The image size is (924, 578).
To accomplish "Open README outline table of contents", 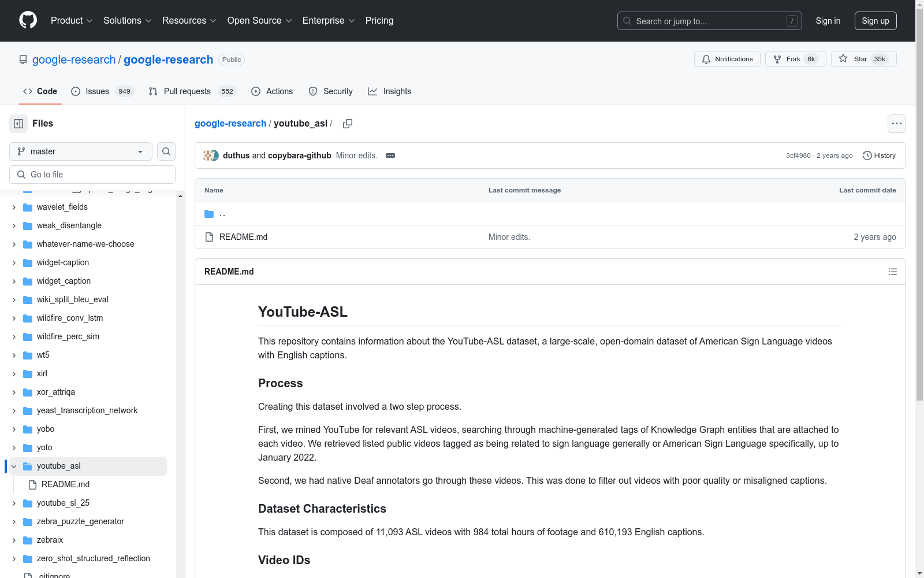I will (893, 272).
